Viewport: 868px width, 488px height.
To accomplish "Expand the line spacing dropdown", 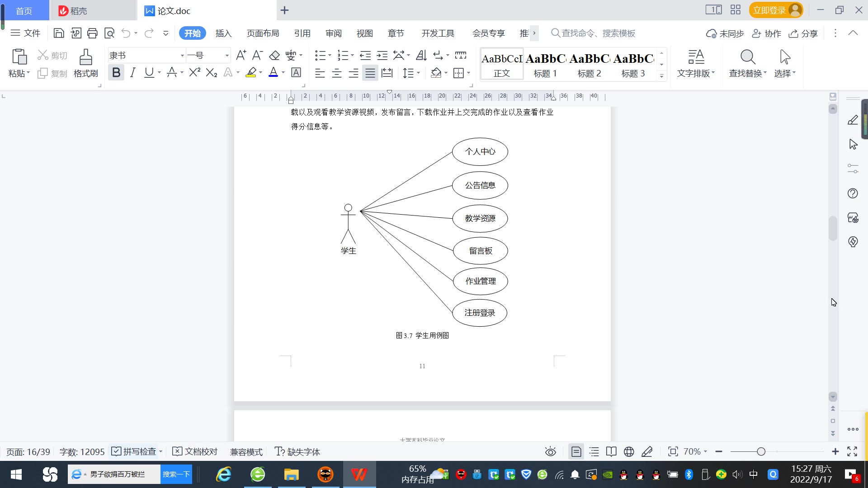I will (418, 73).
